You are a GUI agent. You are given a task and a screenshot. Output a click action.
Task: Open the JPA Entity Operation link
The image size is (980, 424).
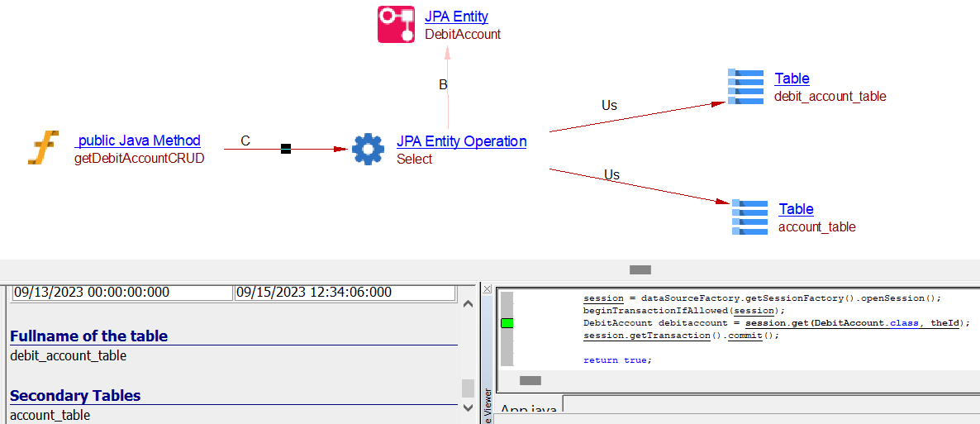(x=461, y=141)
